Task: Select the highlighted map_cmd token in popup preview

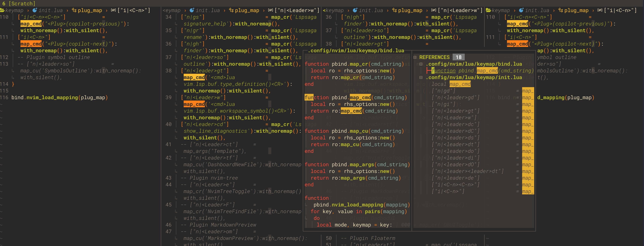Action: (359, 97)
